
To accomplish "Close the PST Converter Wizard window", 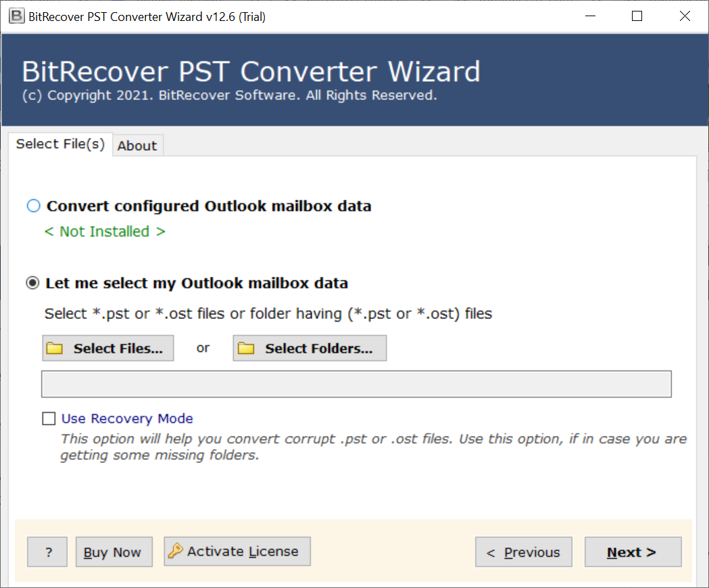I will point(685,16).
